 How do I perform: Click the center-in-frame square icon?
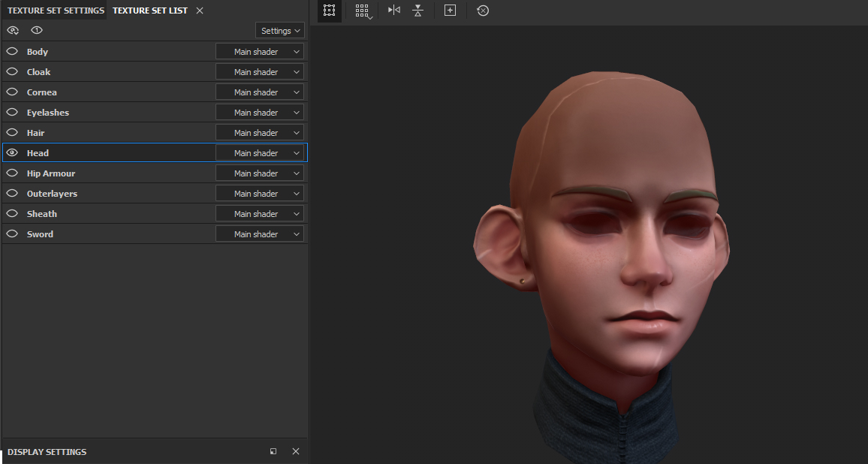450,11
